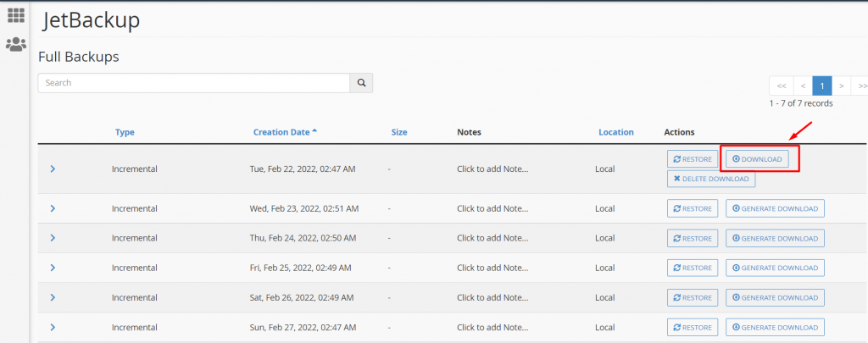Select the date Wed, Feb 23, 2022, 02:51 AM

pos(304,208)
